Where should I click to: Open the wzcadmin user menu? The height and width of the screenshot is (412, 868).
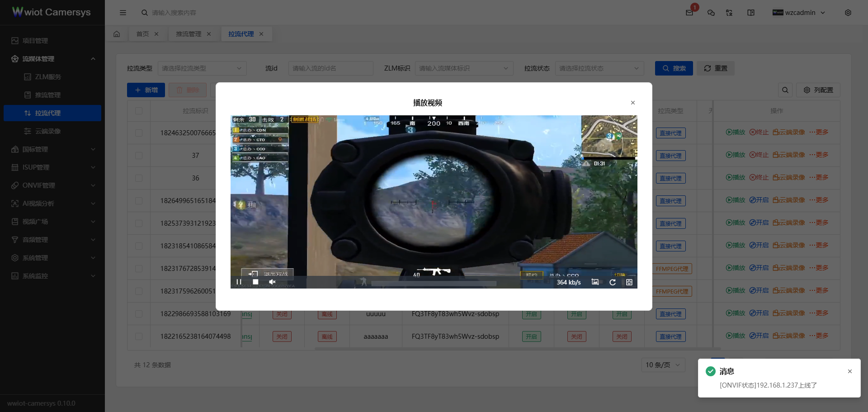click(x=799, y=13)
